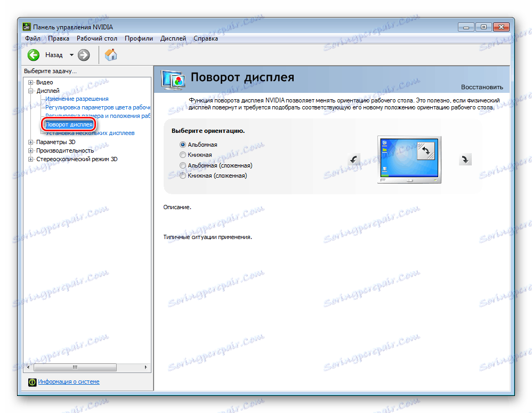This screenshot has height=413, width=532.
Task: Expand the Видео tree node
Action: (x=30, y=82)
